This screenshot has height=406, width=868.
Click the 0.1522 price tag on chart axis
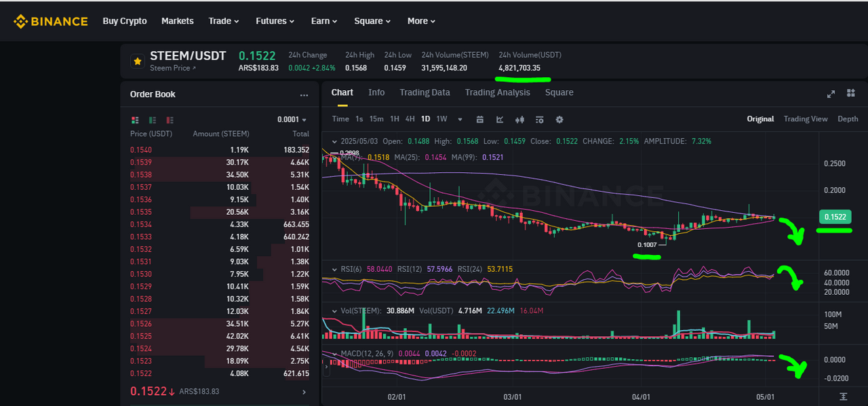pyautogui.click(x=835, y=217)
